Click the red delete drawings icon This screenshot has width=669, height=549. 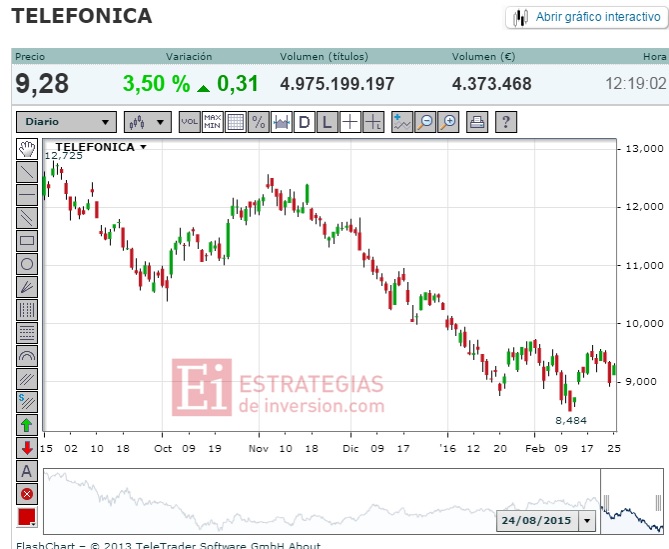point(27,494)
